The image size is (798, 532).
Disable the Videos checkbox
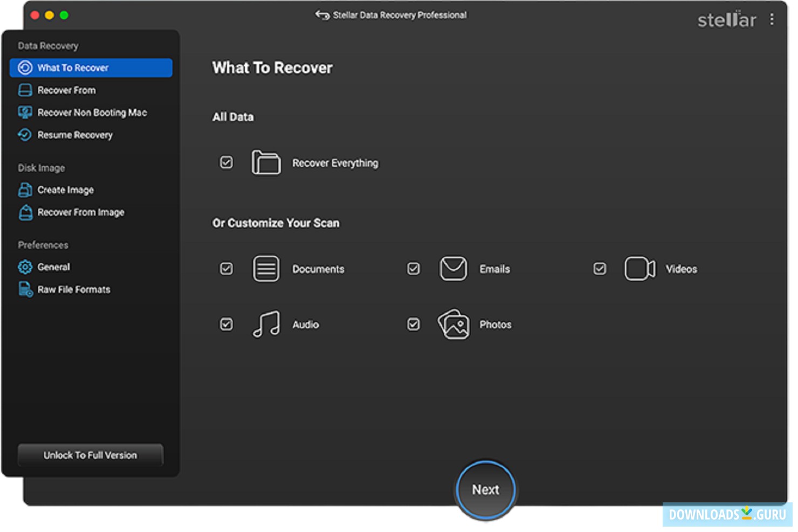coord(600,268)
